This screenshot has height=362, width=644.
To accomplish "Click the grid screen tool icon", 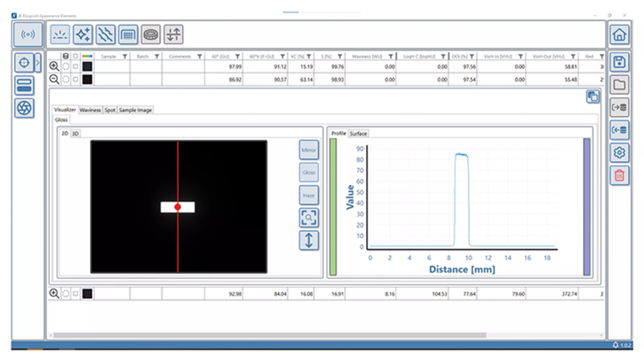I will (128, 35).
